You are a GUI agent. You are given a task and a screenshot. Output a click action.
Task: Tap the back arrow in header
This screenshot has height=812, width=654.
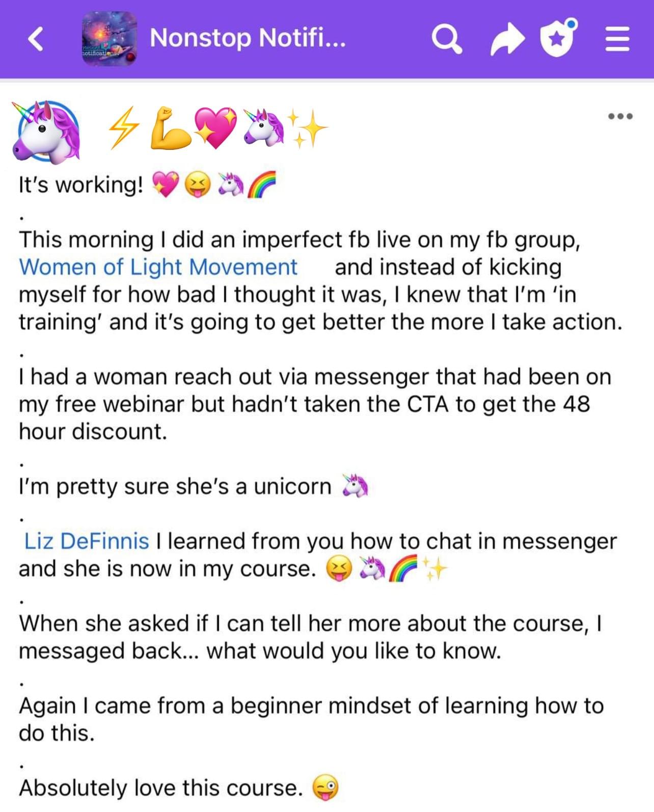pos(36,39)
